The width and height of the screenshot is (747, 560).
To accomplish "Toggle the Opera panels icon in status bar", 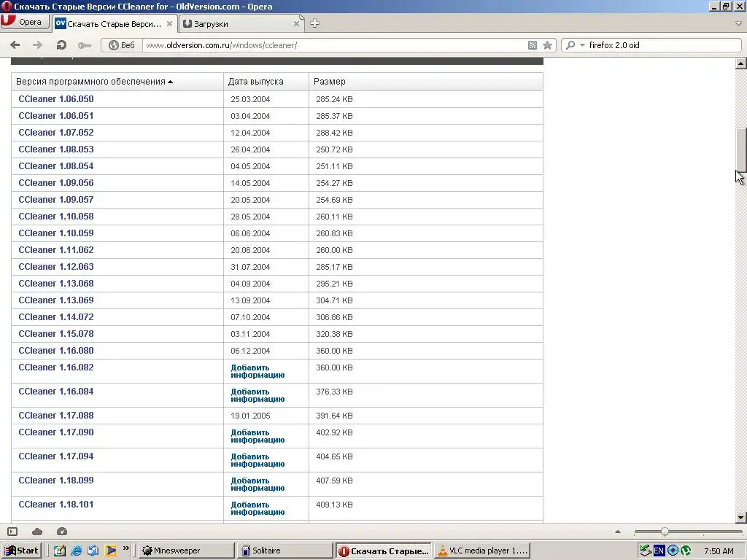I will pyautogui.click(x=12, y=532).
